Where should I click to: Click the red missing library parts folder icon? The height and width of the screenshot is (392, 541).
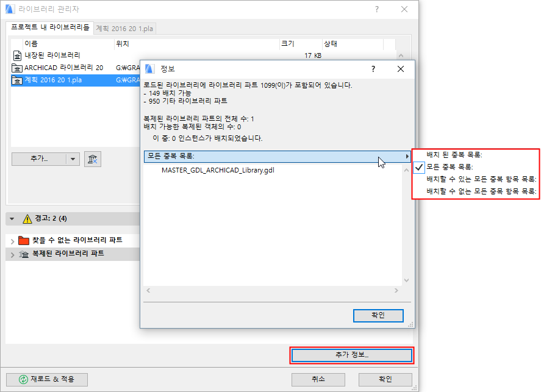point(23,240)
